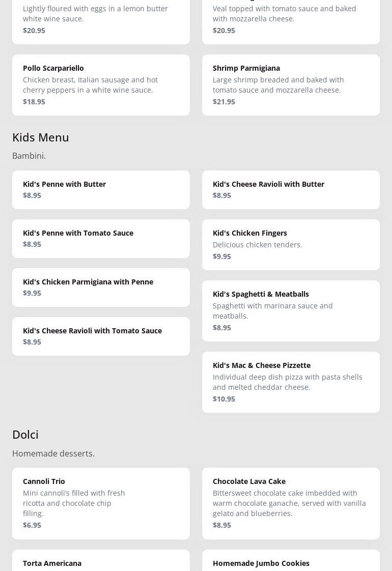Click the Bambini subtitle text

point(29,156)
